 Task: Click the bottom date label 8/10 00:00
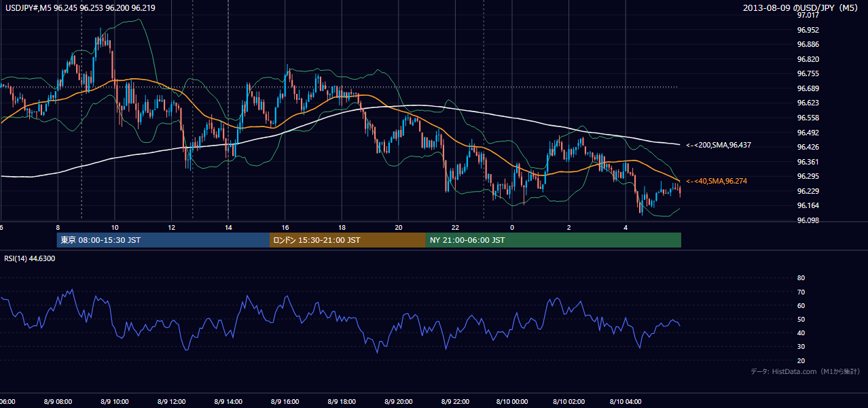tap(511, 401)
